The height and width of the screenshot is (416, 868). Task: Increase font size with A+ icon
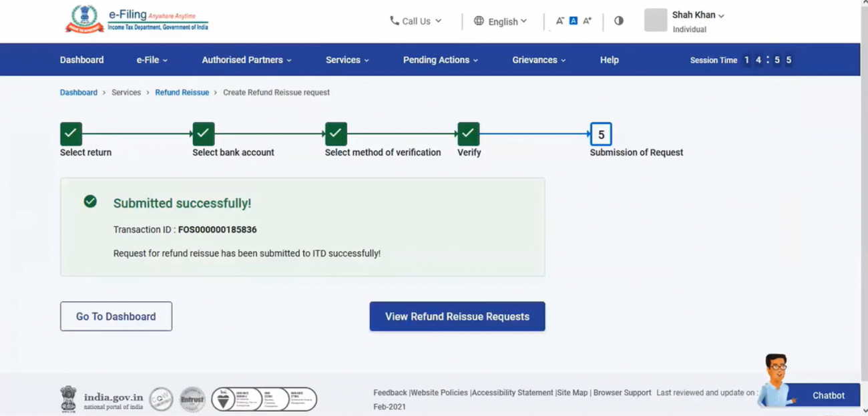click(x=586, y=21)
